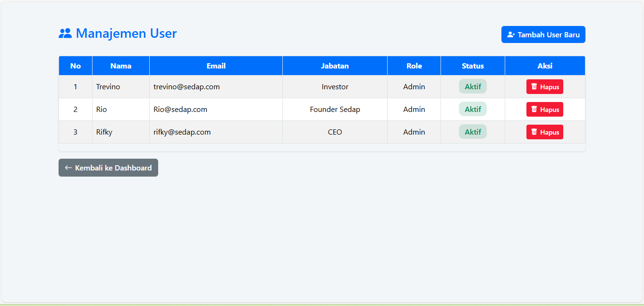
Task: Click trash icon in Rio's Hapus button
Action: click(x=534, y=109)
